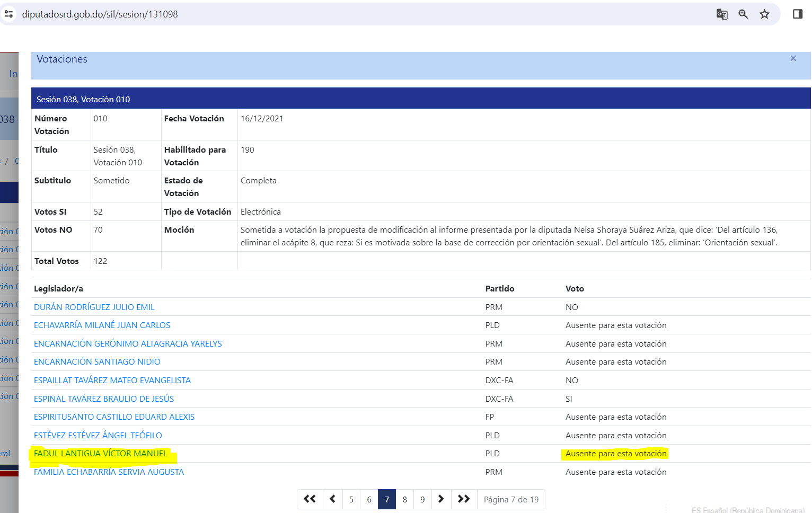Click the Fecha Votación value 16/12/2021
This screenshot has width=812, height=513.
262,119
